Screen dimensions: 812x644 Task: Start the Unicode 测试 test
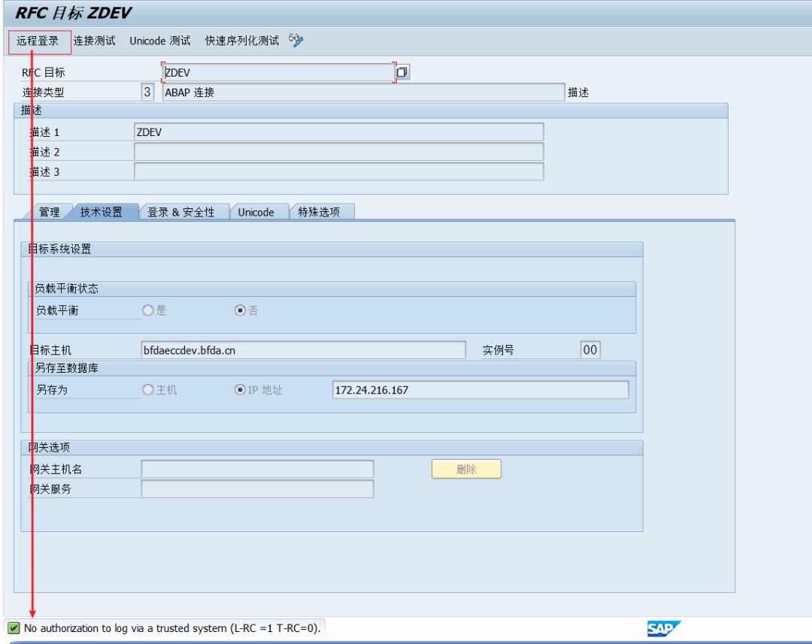pos(160,41)
